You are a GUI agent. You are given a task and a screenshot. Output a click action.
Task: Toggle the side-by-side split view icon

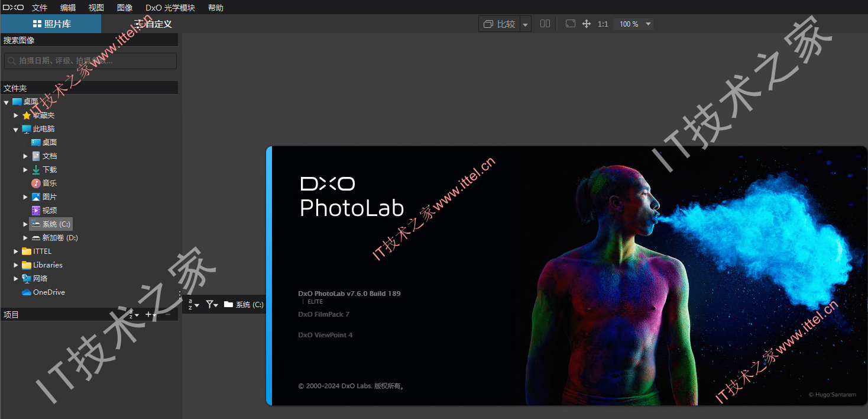coord(545,24)
